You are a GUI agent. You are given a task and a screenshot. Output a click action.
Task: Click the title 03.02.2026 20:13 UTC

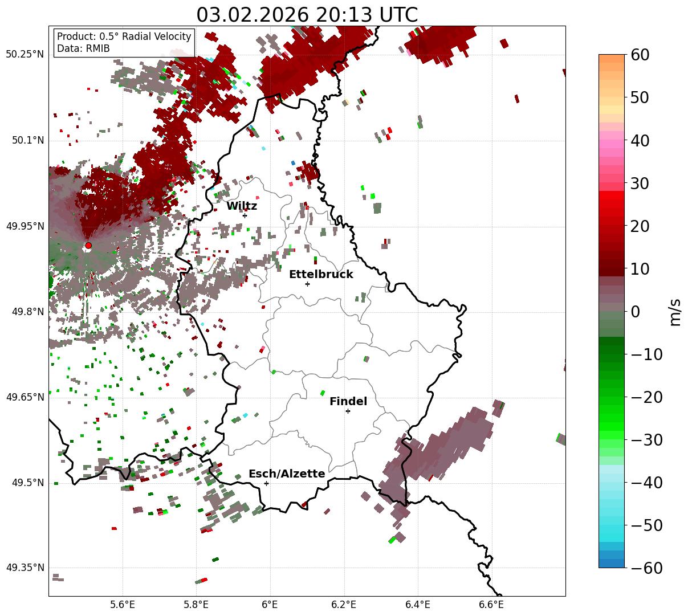click(307, 14)
